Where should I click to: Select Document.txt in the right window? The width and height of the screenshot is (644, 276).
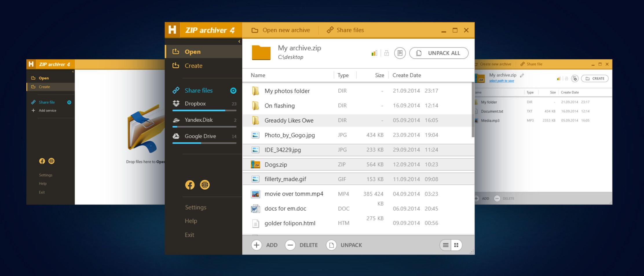492,111
